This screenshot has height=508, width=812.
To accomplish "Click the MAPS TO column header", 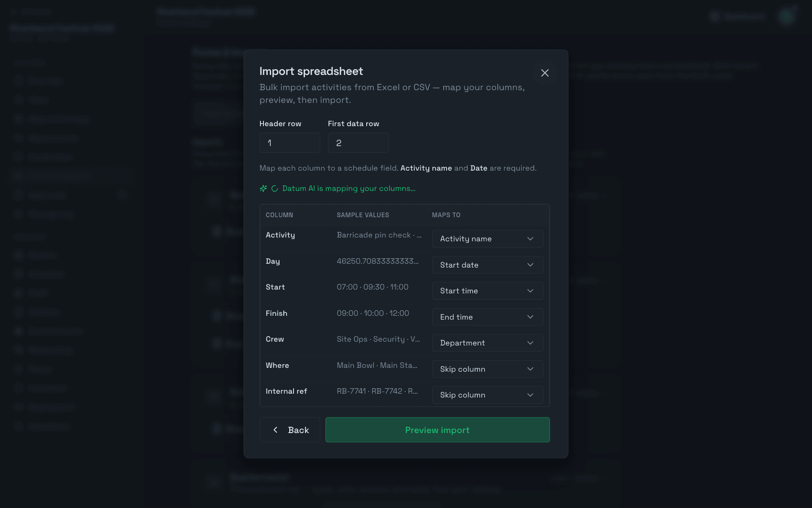I will pos(446,215).
